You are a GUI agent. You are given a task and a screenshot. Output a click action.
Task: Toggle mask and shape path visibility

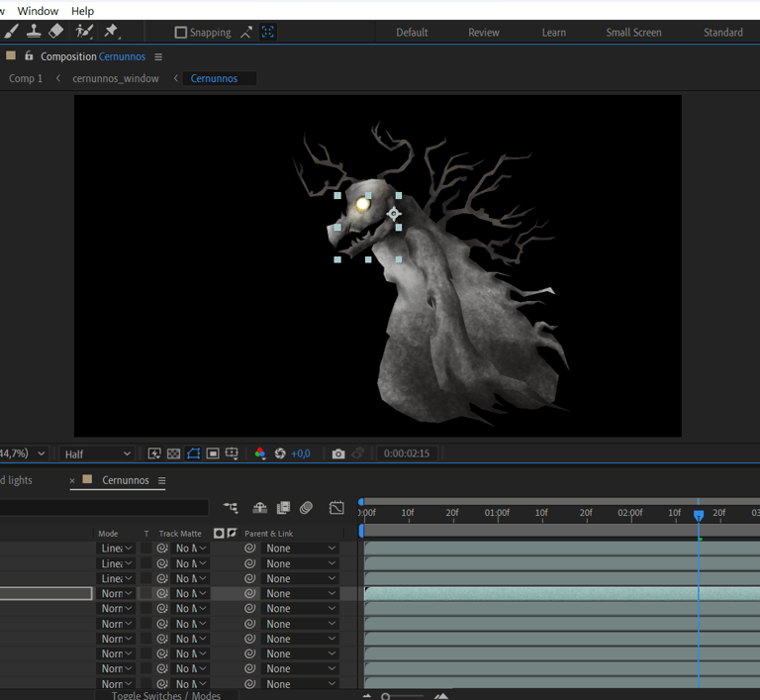click(193, 453)
